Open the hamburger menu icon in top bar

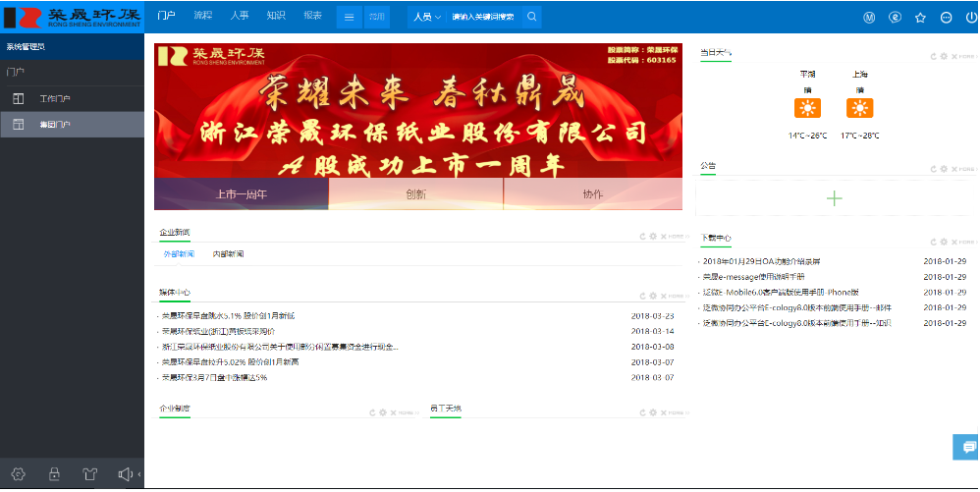[x=349, y=17]
